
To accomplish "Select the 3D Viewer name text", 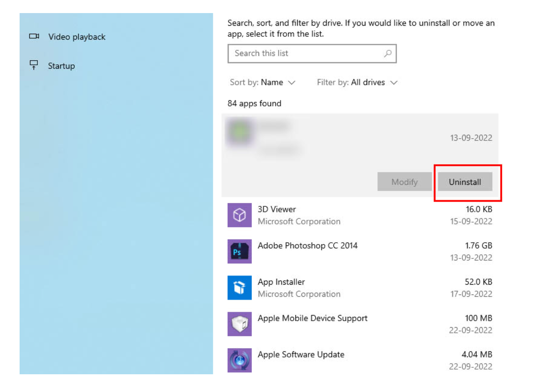I will [277, 209].
